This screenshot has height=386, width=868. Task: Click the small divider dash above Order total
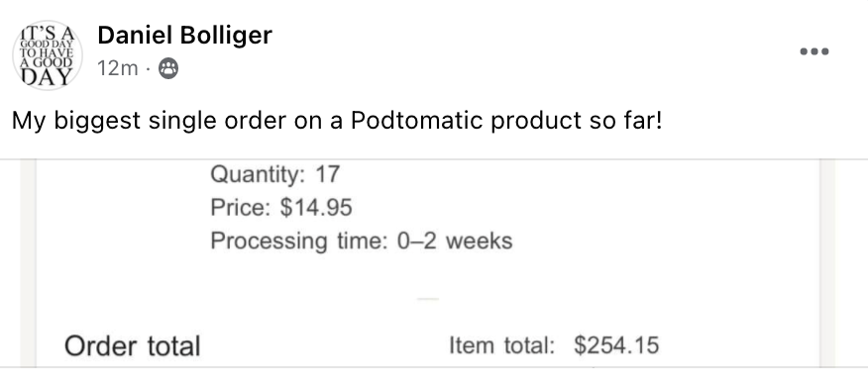click(428, 299)
